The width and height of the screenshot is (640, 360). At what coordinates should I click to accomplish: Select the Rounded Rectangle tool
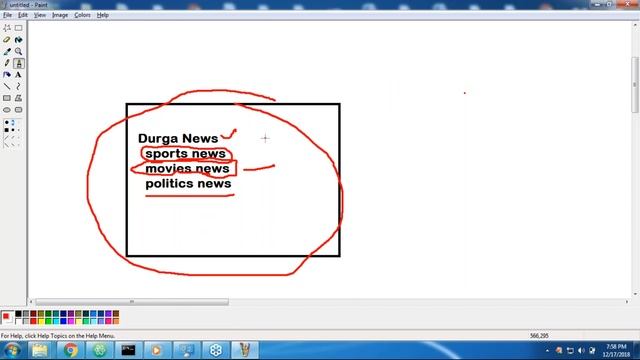point(18,110)
